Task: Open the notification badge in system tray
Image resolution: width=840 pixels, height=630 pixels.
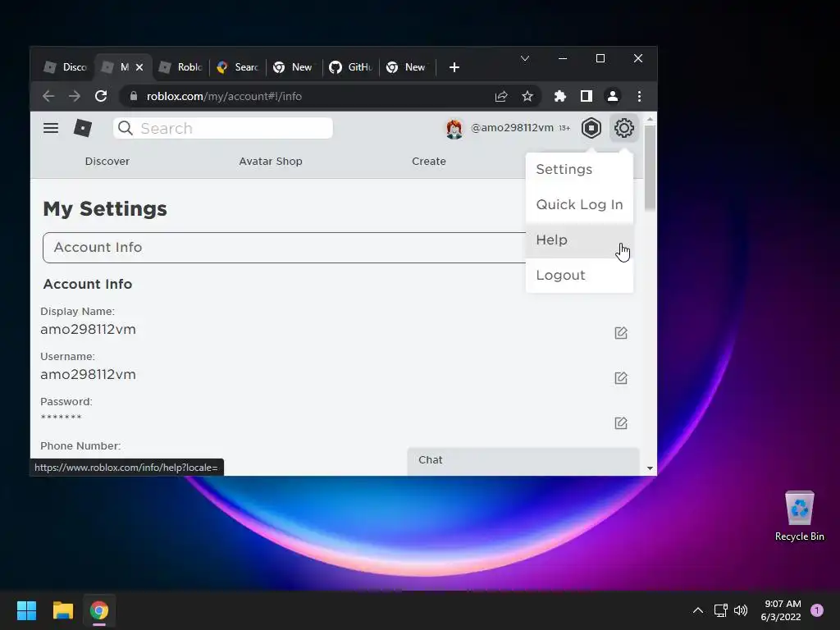Action: (817, 610)
